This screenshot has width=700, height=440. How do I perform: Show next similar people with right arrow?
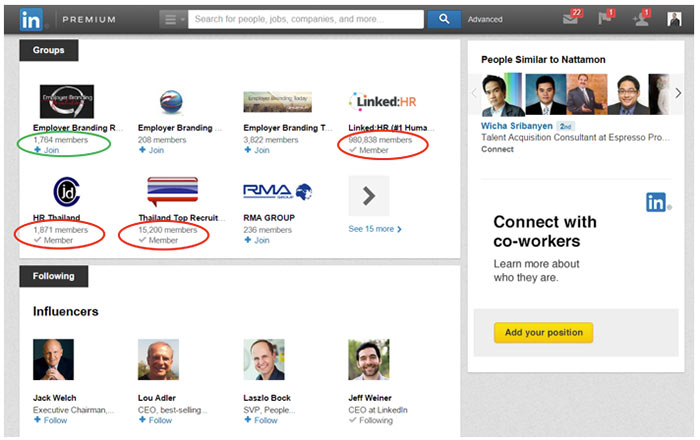click(678, 93)
